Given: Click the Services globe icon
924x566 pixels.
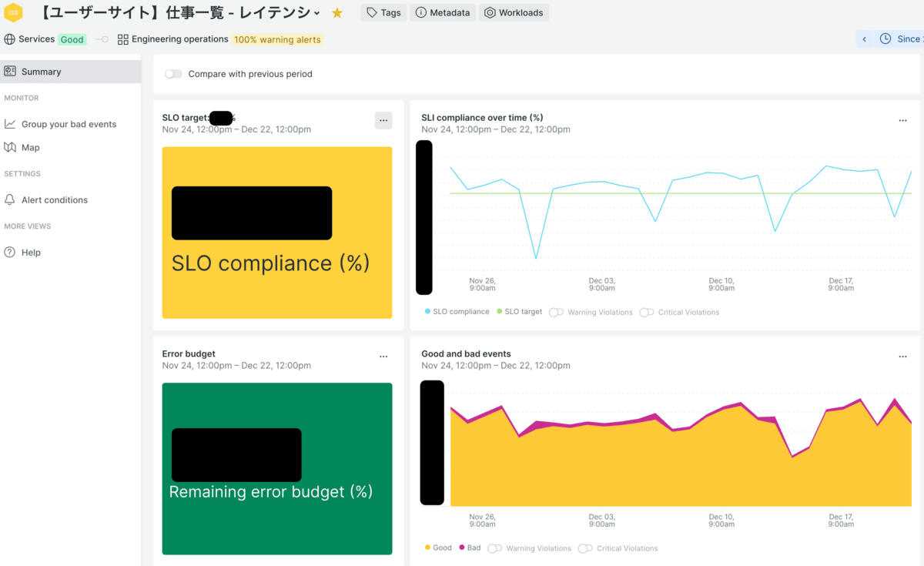Looking at the screenshot, I should 10,39.
